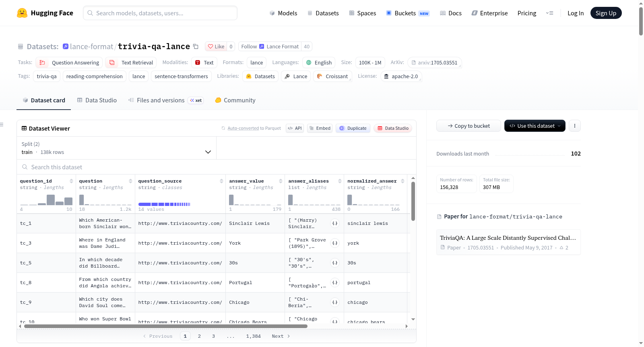The image size is (644, 347).
Task: Follow Lance Format organization
Action: [270, 46]
